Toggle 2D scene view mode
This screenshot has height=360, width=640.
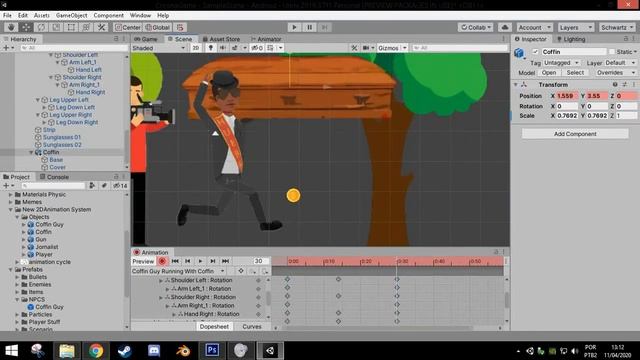196,48
